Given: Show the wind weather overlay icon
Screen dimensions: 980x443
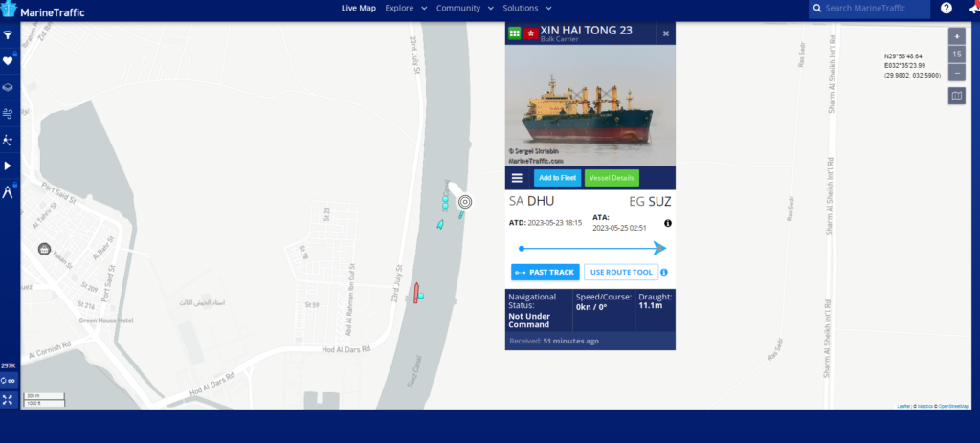Looking at the screenshot, I should [x=8, y=114].
